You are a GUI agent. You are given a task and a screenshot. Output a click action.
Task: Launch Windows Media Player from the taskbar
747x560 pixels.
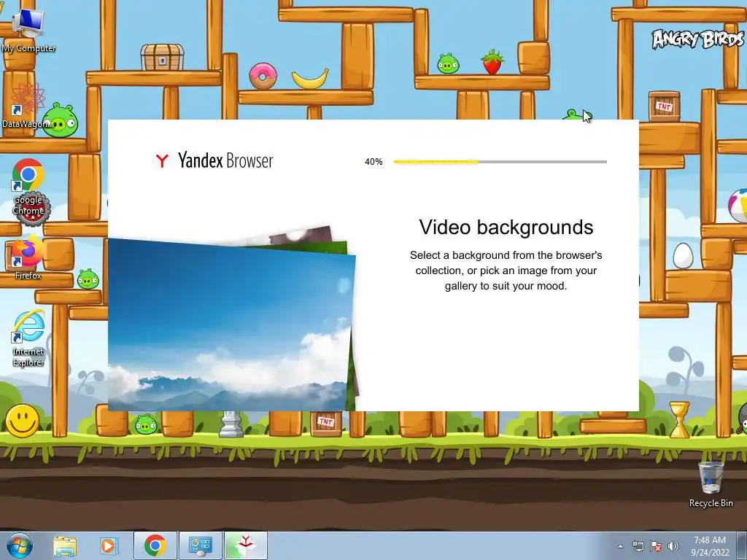pyautogui.click(x=108, y=545)
